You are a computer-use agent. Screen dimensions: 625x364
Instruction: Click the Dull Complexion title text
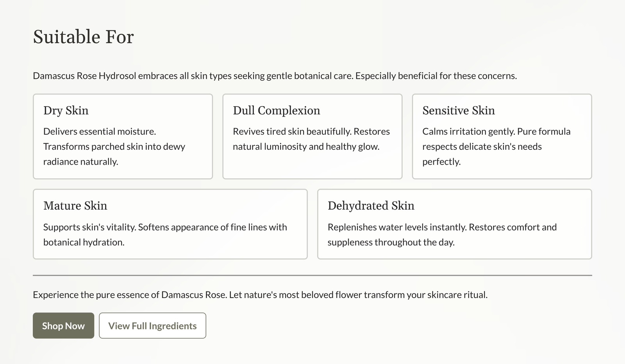(276, 110)
